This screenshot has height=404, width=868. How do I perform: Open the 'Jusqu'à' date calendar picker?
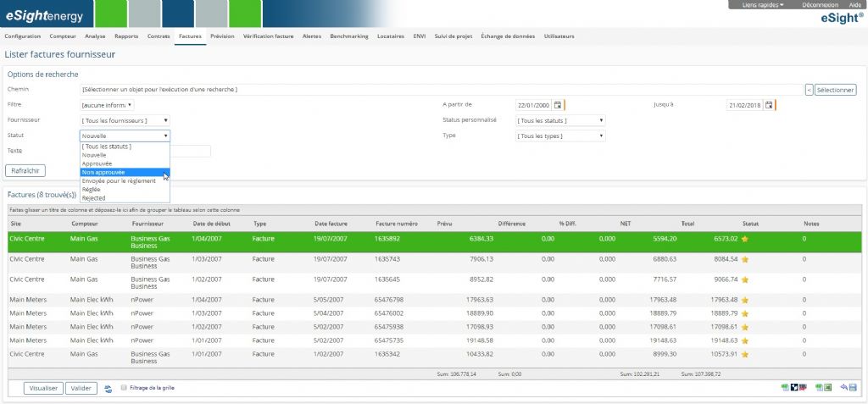pyautogui.click(x=768, y=105)
